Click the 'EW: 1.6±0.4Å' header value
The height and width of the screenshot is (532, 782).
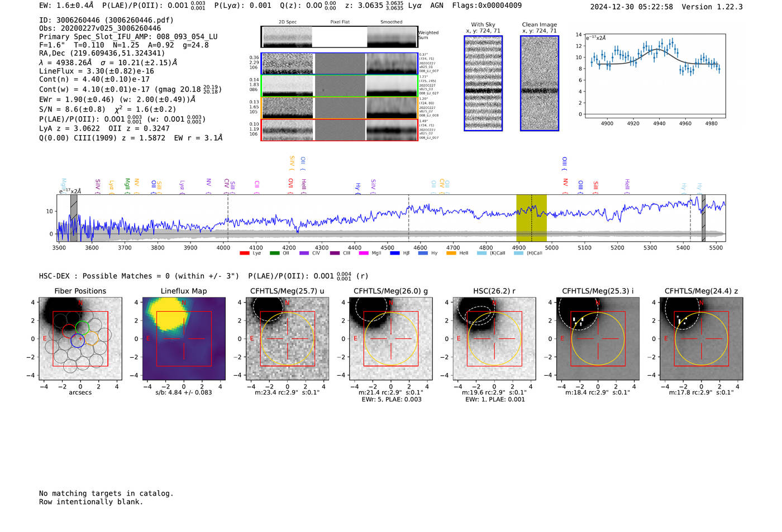[x=66, y=6]
